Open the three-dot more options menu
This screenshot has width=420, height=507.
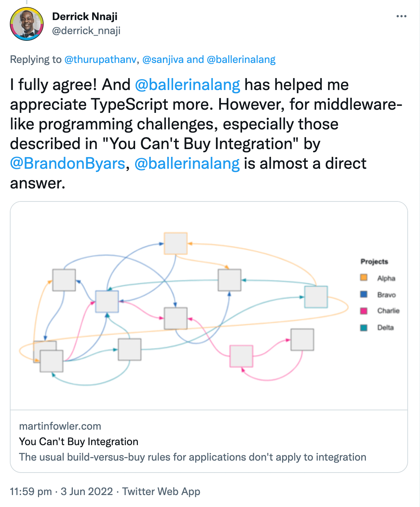click(x=401, y=16)
